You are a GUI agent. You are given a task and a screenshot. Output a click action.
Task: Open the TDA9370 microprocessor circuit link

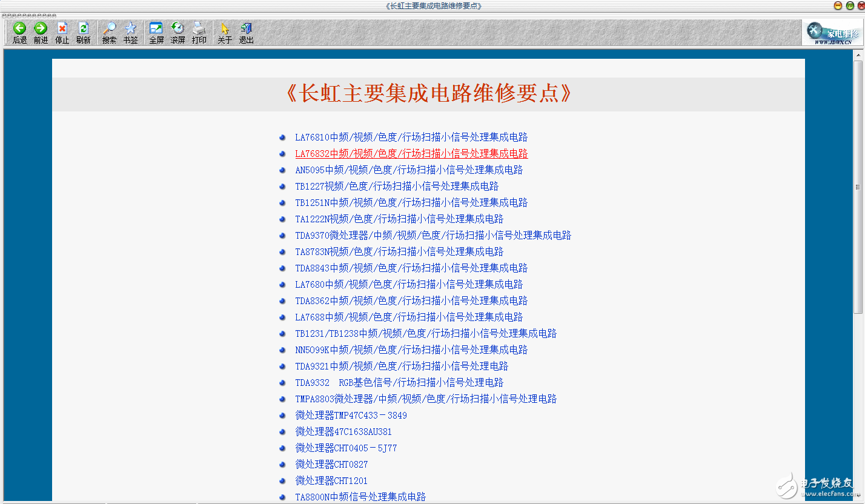pyautogui.click(x=433, y=235)
